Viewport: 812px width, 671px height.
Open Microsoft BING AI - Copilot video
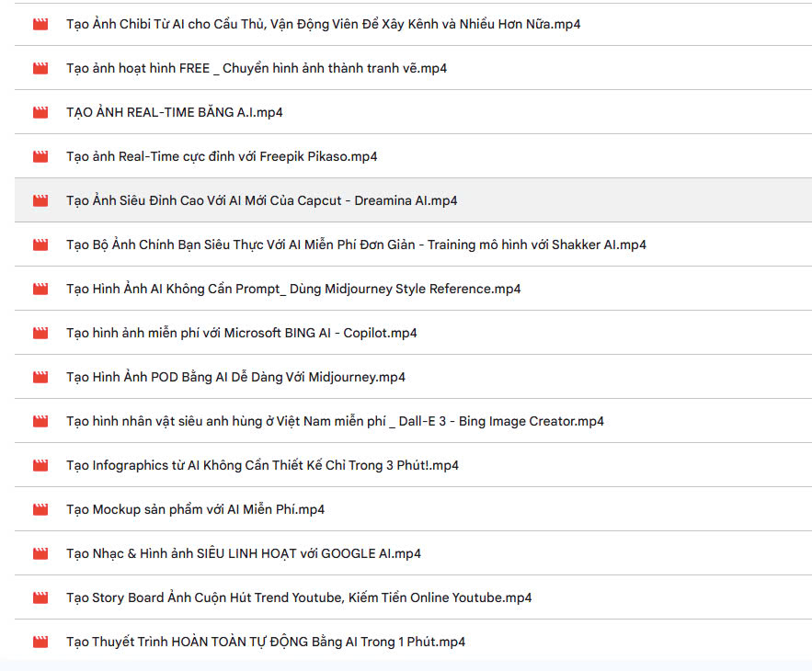click(x=413, y=333)
